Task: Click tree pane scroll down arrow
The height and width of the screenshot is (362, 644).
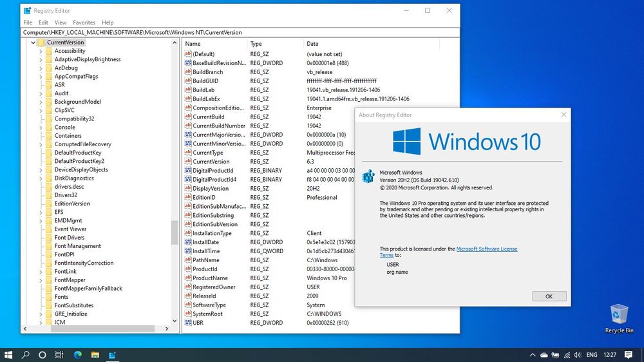Action: [x=175, y=321]
